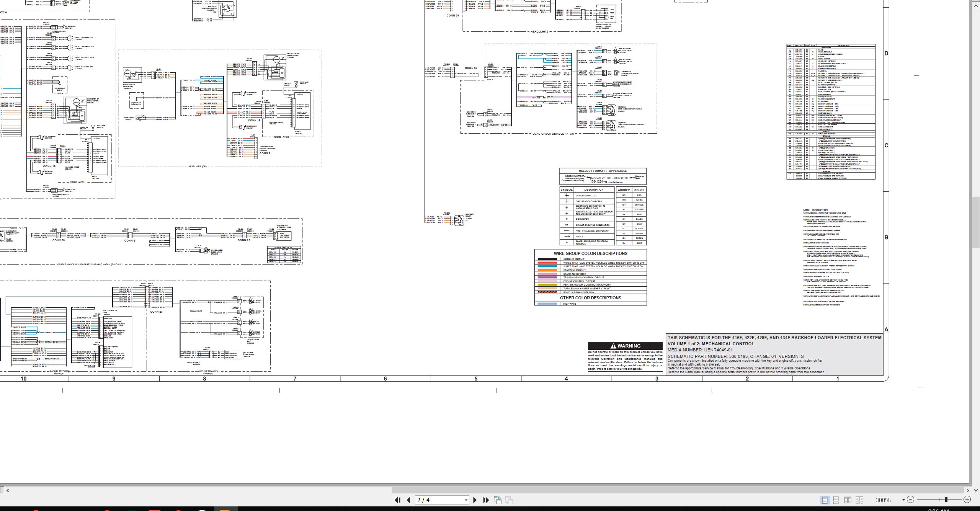Viewport: 980px width, 511px height.
Task: Click the HIGHWAYS light blue legend swatch
Action: 547,304
